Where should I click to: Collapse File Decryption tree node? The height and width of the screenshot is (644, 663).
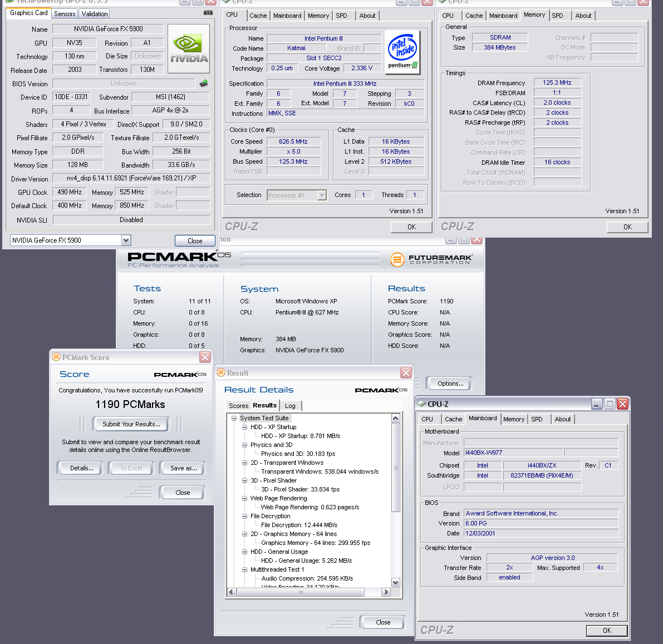244,516
